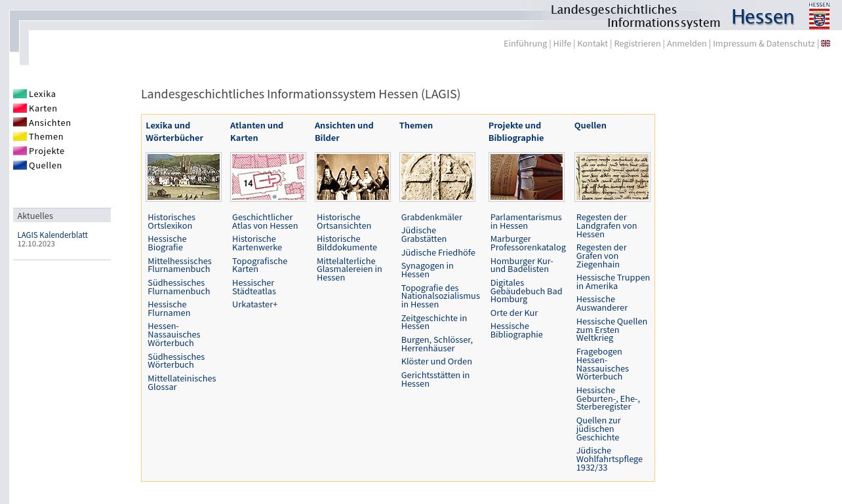Go to Projekte in the sidebar
842x504 pixels.
[47, 151]
